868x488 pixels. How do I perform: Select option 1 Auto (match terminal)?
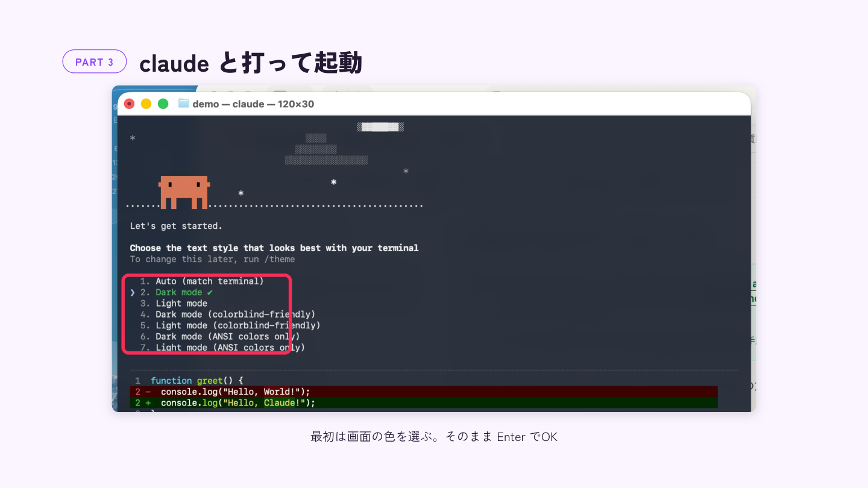tap(202, 281)
